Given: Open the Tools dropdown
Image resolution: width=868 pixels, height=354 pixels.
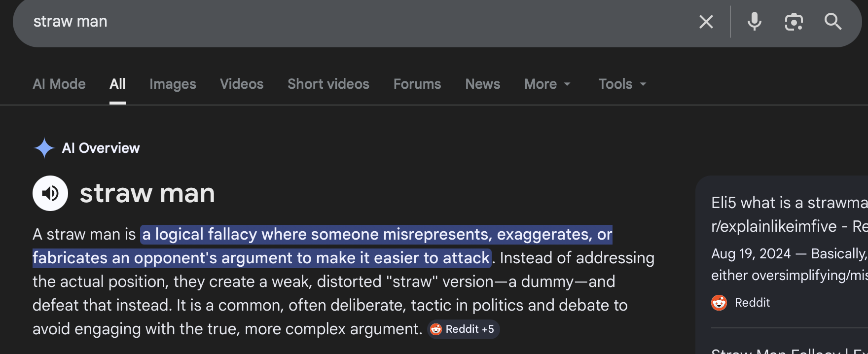Looking at the screenshot, I should pos(621,84).
